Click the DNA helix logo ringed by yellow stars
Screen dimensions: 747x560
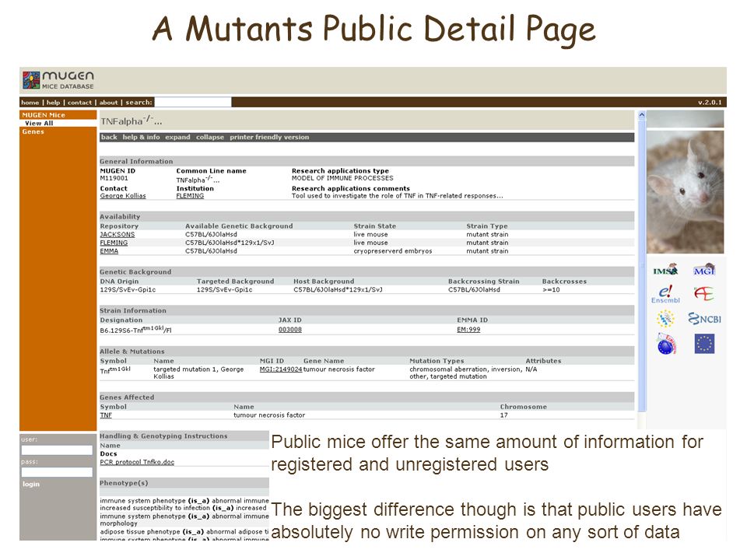pos(665,319)
